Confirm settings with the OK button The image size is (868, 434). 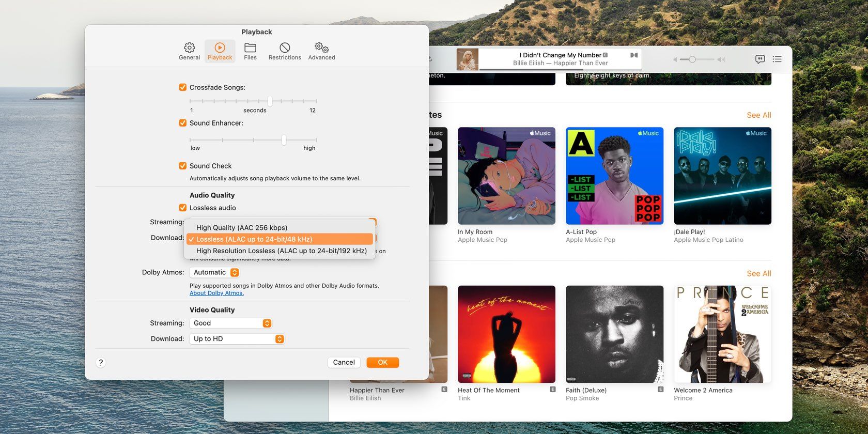click(x=382, y=362)
